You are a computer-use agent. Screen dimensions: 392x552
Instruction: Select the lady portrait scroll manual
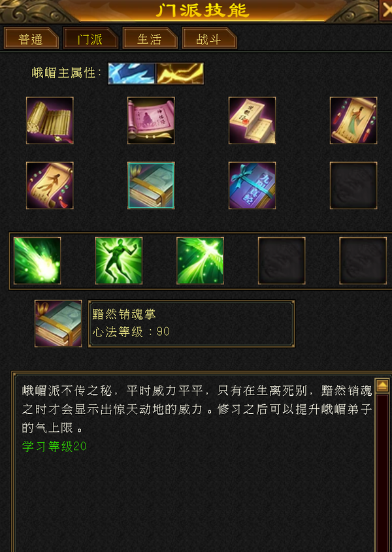[353, 120]
